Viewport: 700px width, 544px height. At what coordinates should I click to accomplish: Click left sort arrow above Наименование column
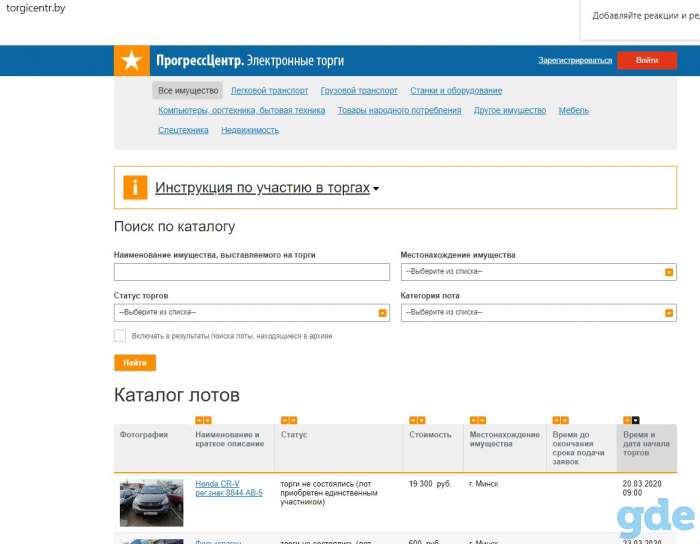[200, 420]
